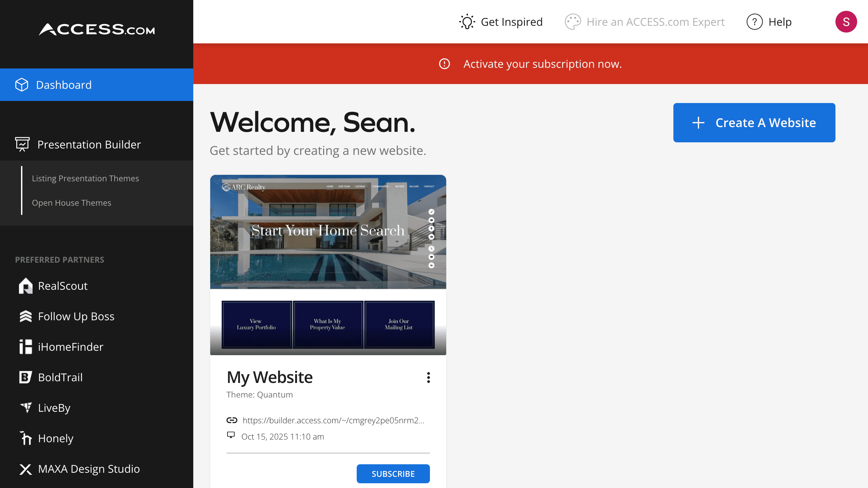Click the Honely icon in sidebar
The image size is (868, 488).
[x=25, y=438]
